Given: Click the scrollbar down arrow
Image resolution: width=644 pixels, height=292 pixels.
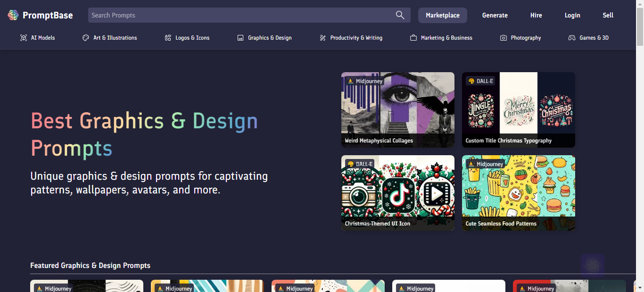Looking at the screenshot, I should pos(640,288).
